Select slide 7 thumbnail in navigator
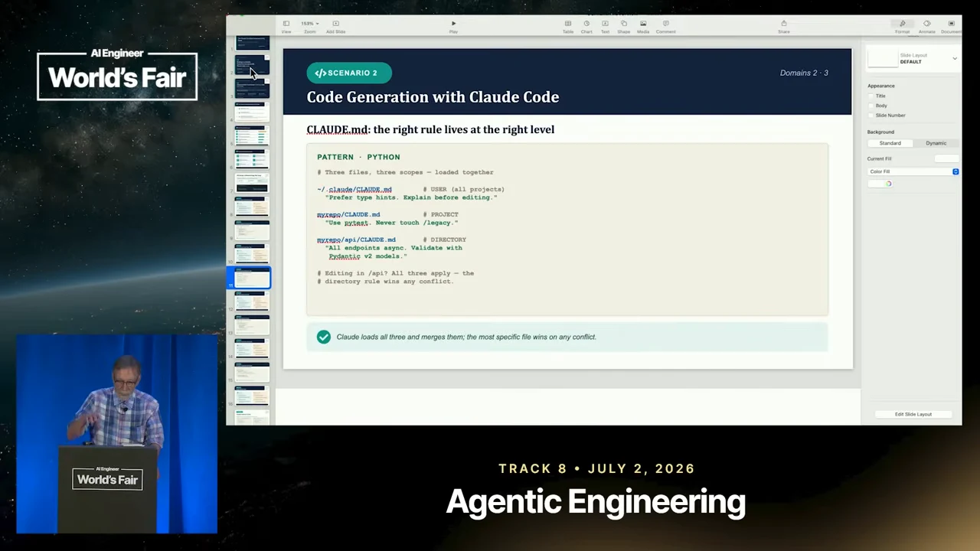Image resolution: width=980 pixels, height=551 pixels. pyautogui.click(x=252, y=184)
